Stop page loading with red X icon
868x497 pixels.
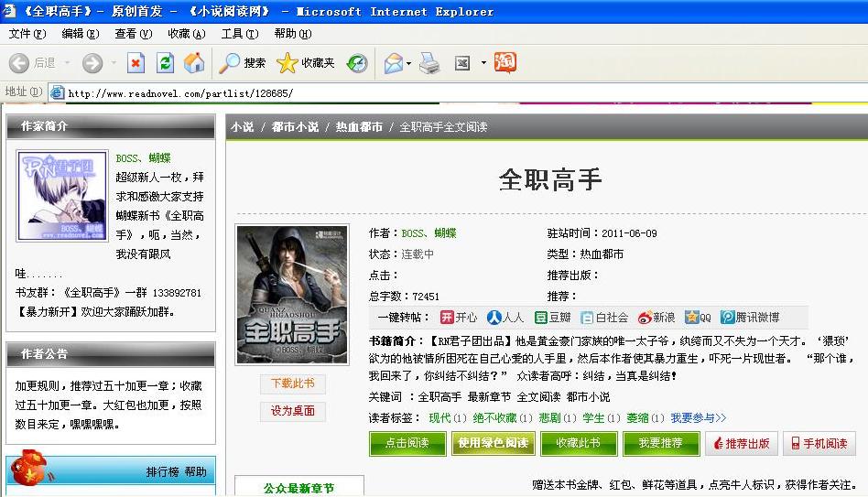tap(136, 63)
